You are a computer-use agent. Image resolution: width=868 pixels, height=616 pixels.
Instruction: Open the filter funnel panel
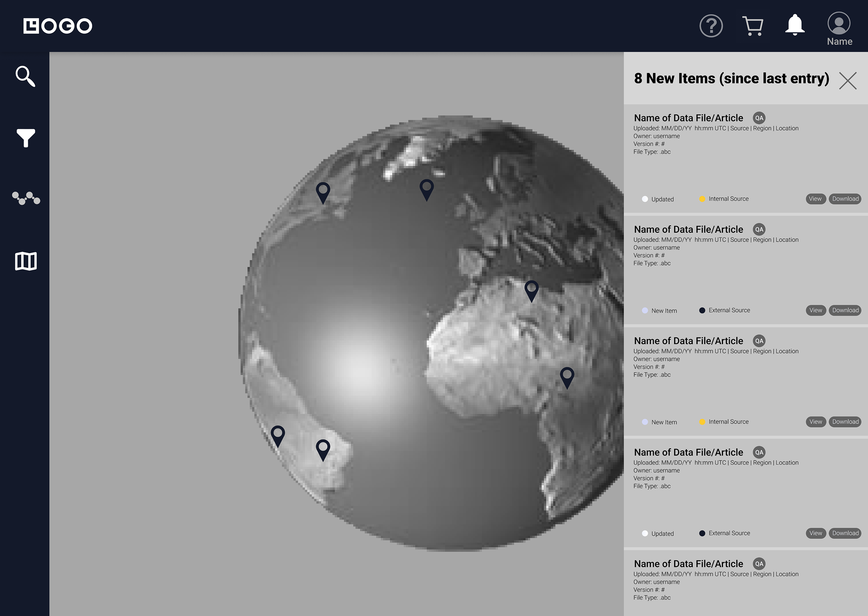pyautogui.click(x=25, y=138)
